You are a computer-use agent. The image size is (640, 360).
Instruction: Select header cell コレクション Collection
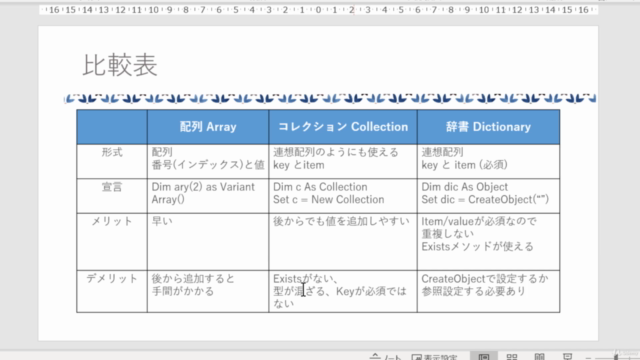[x=343, y=127]
